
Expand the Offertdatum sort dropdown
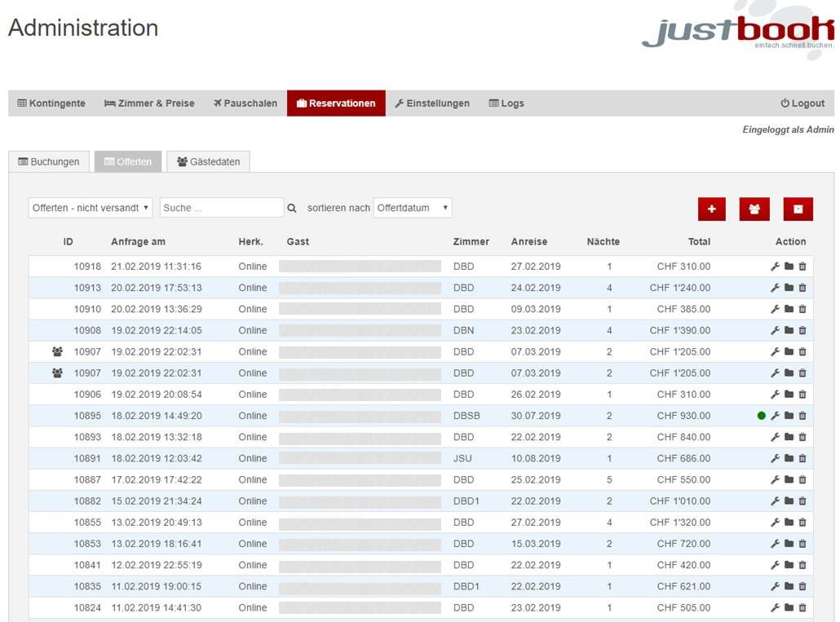(x=412, y=208)
